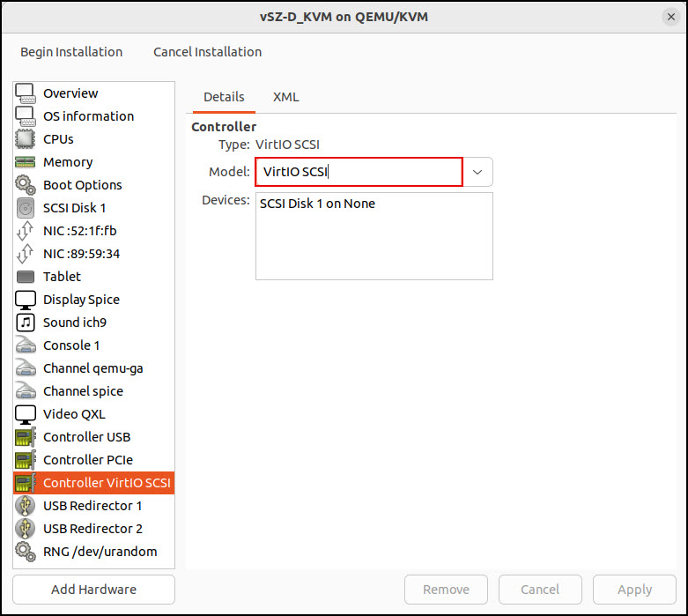This screenshot has width=688, height=616.
Task: Select 'SCSI Disk 1 on None' in Devices
Action: pos(317,204)
